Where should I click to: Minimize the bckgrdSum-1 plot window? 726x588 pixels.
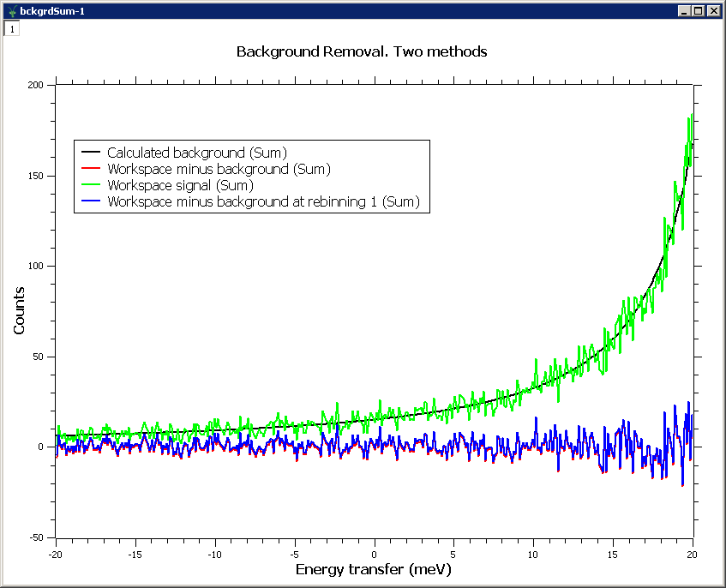(684, 10)
